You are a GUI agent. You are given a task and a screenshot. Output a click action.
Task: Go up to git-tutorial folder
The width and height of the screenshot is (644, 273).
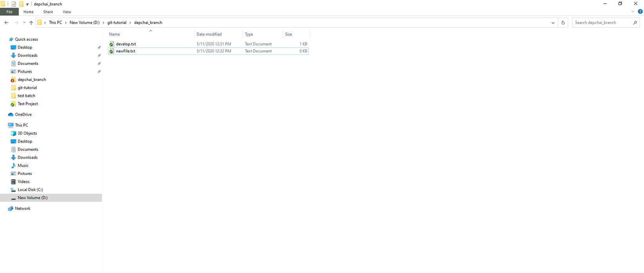[x=31, y=23]
